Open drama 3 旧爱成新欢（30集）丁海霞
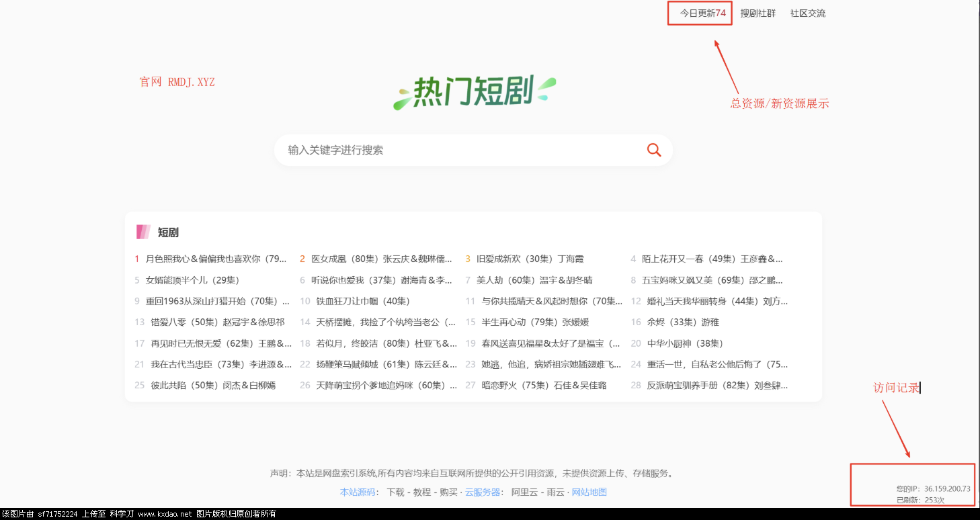The height and width of the screenshot is (520, 980). (530, 259)
